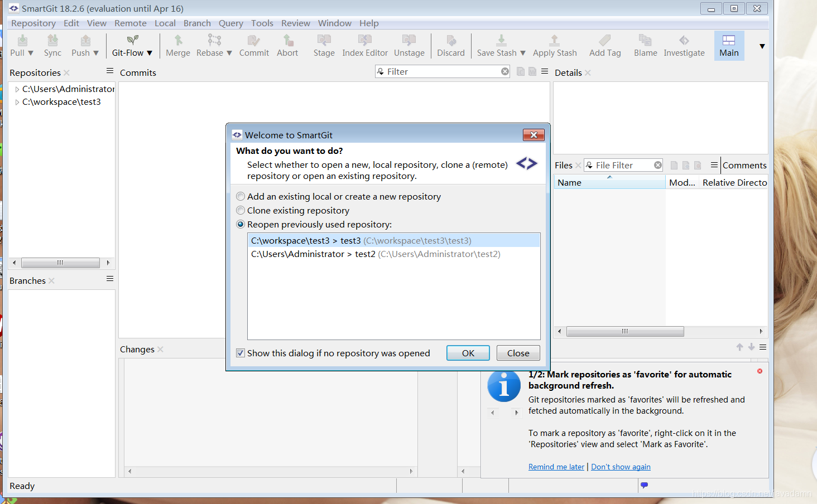Expand the C:\Users\Administrator repository node
Screen dimensions: 817x504
click(17, 89)
